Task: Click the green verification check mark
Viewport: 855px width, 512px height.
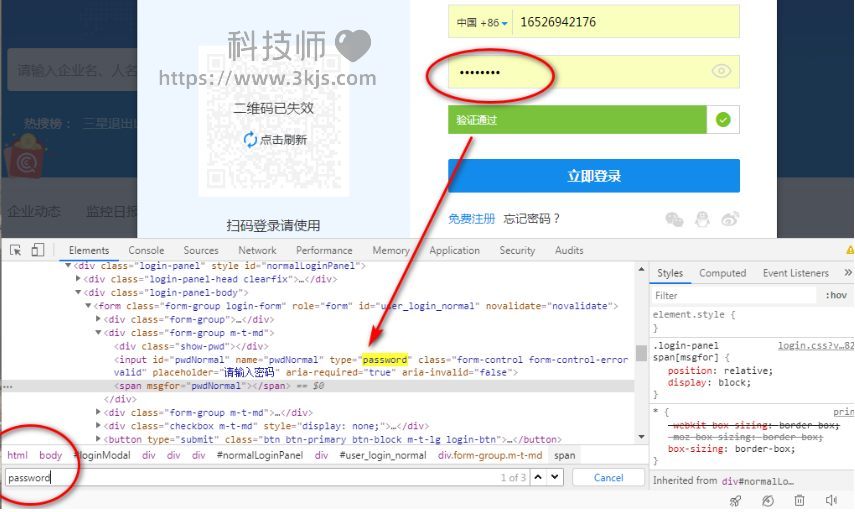Action: [x=723, y=119]
